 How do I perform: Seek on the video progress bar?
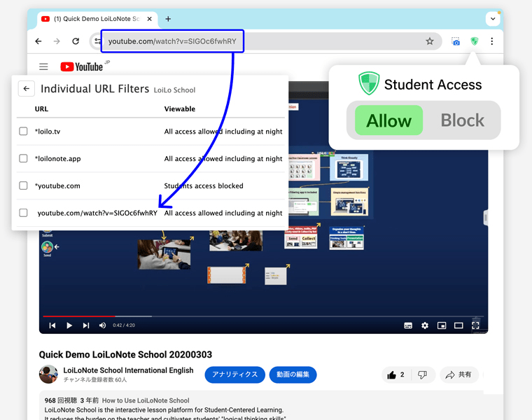263,316
